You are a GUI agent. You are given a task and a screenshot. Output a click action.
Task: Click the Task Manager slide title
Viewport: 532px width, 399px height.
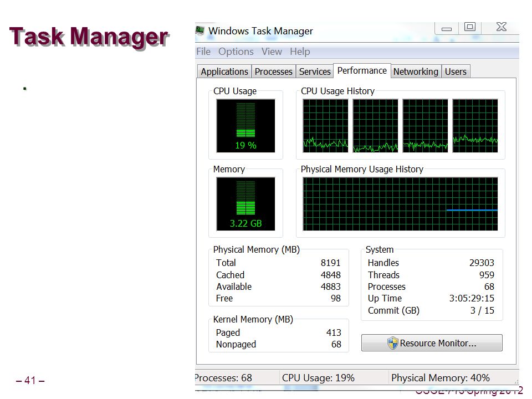click(x=89, y=37)
